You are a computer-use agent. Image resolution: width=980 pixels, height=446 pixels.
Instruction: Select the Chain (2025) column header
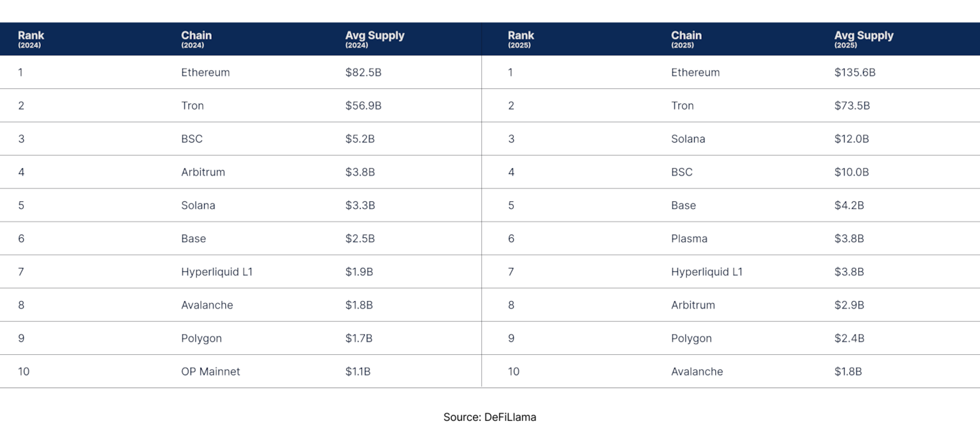pos(686,39)
